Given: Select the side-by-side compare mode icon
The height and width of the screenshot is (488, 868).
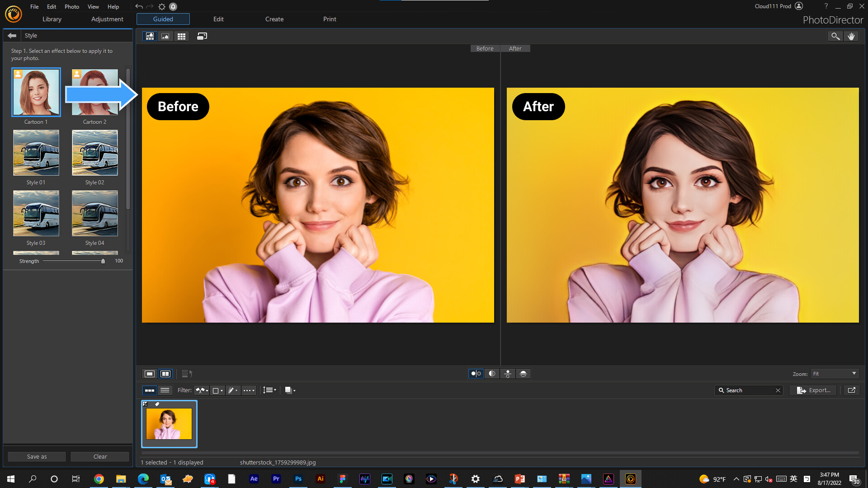Looking at the screenshot, I should [476, 374].
